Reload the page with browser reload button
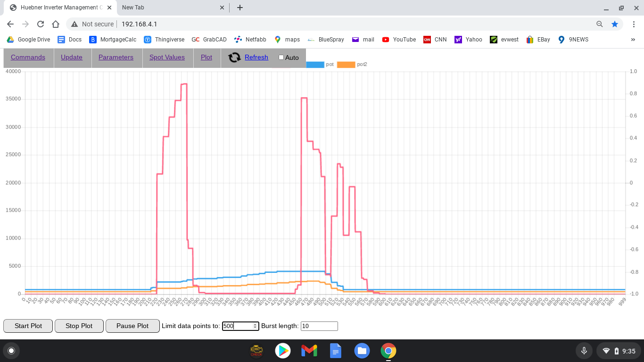Screen dimensions: 644x362 tap(41, 24)
